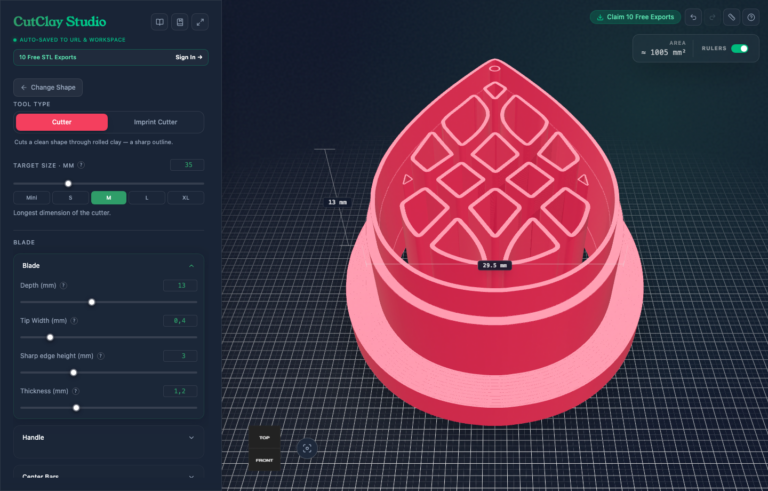768x491 pixels.
Task: Click the Depth slider handle
Action: 92,302
